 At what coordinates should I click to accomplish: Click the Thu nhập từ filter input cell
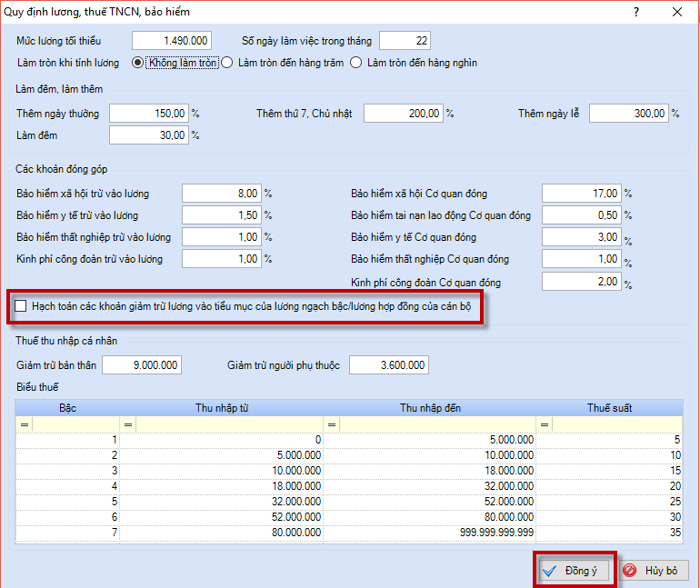click(x=229, y=424)
